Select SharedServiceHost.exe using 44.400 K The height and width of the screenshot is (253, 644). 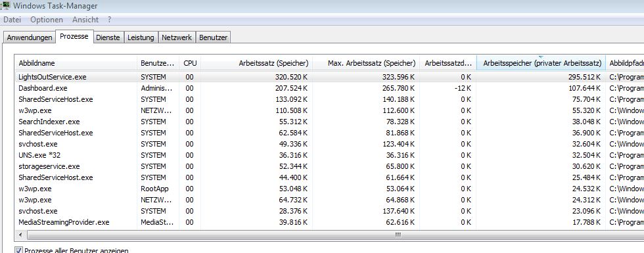[x=329, y=177]
